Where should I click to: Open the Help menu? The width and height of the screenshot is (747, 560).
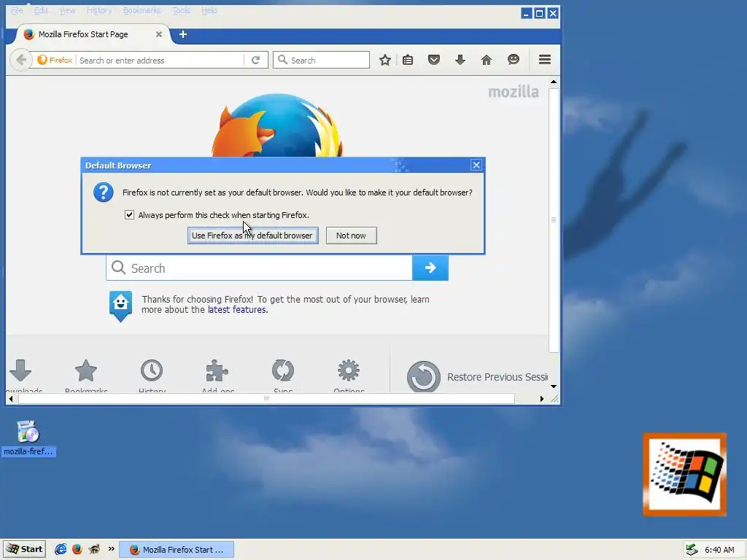(209, 10)
